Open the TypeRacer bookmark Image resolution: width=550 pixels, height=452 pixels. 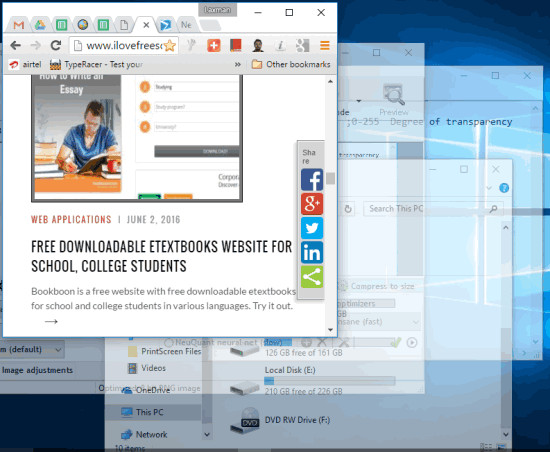[x=96, y=65]
